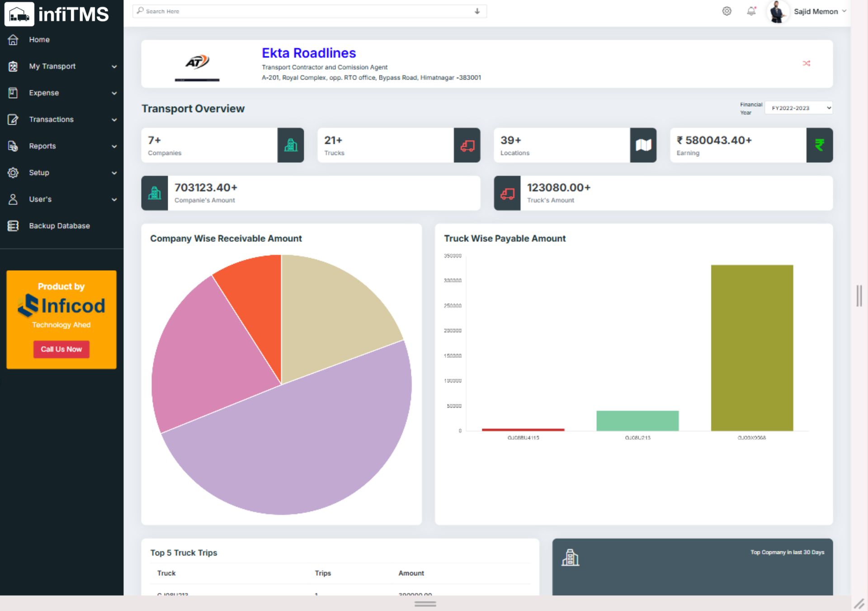Image resolution: width=868 pixels, height=611 pixels.
Task: Click the green rupee Earning icon
Action: pos(819,145)
